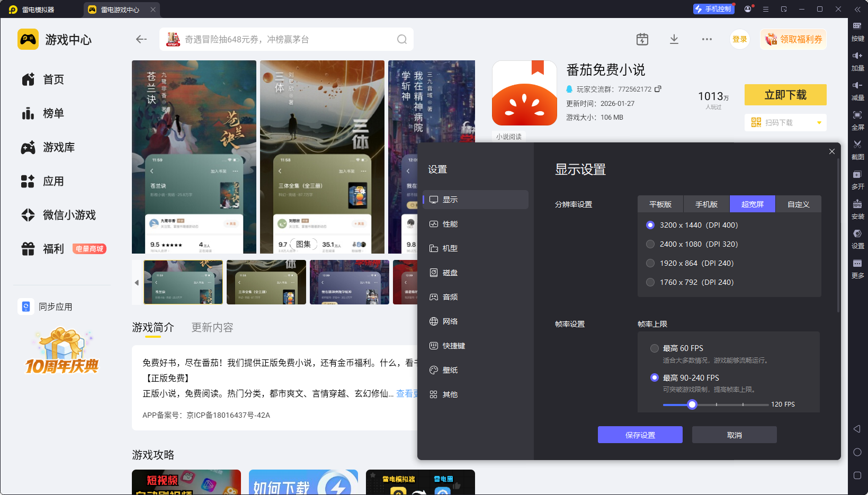Click the 保存设置 button
The image size is (868, 495).
[640, 435]
